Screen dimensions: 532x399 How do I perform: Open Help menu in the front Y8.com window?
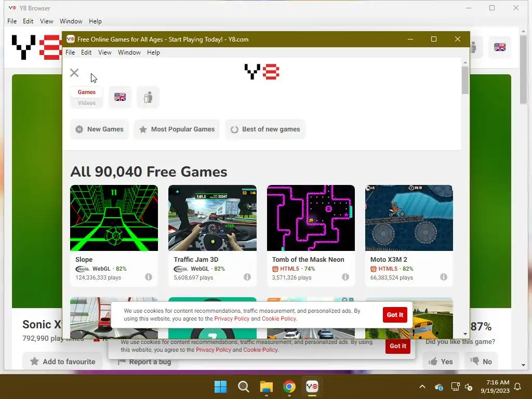[x=153, y=52]
